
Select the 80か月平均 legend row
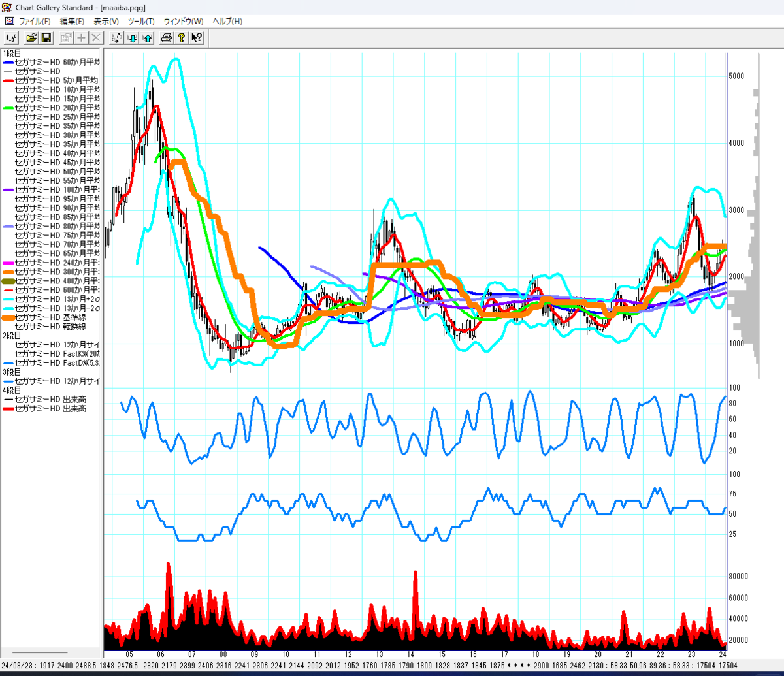coord(51,225)
